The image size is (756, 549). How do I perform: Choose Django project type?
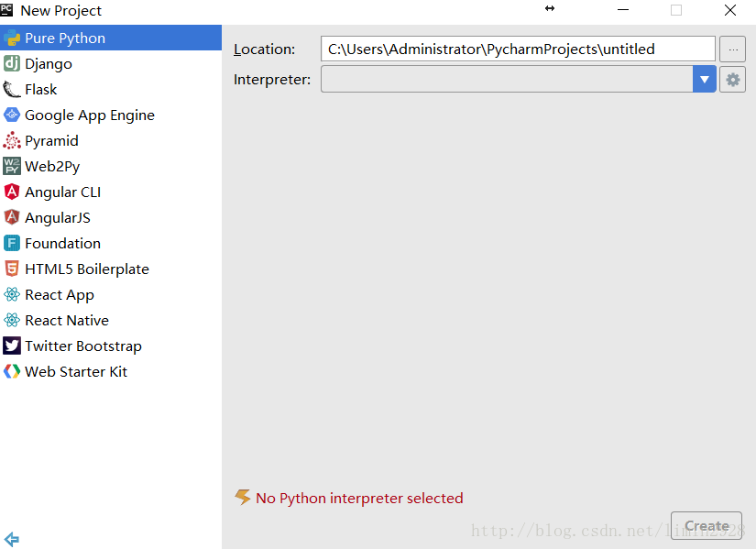click(111, 63)
